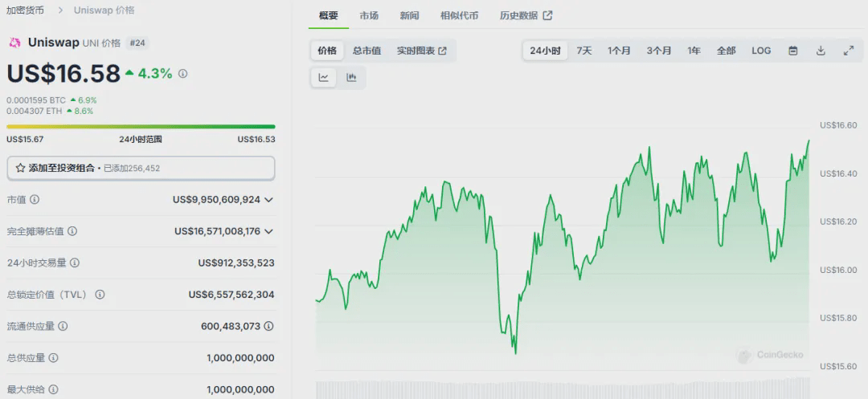The image size is (868, 399).
Task: Click the Uniswap unicorn logo icon
Action: (x=15, y=43)
